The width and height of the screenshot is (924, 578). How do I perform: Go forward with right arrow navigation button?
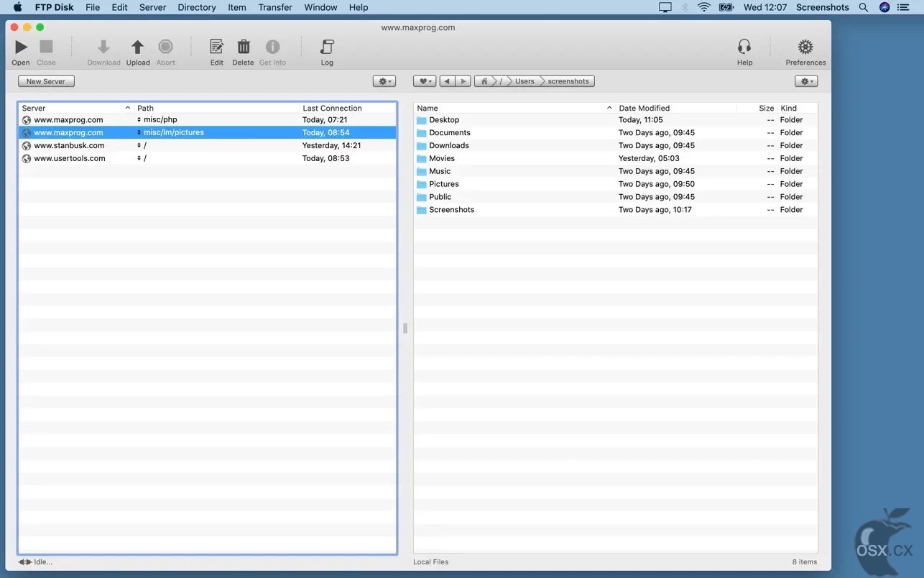(463, 81)
